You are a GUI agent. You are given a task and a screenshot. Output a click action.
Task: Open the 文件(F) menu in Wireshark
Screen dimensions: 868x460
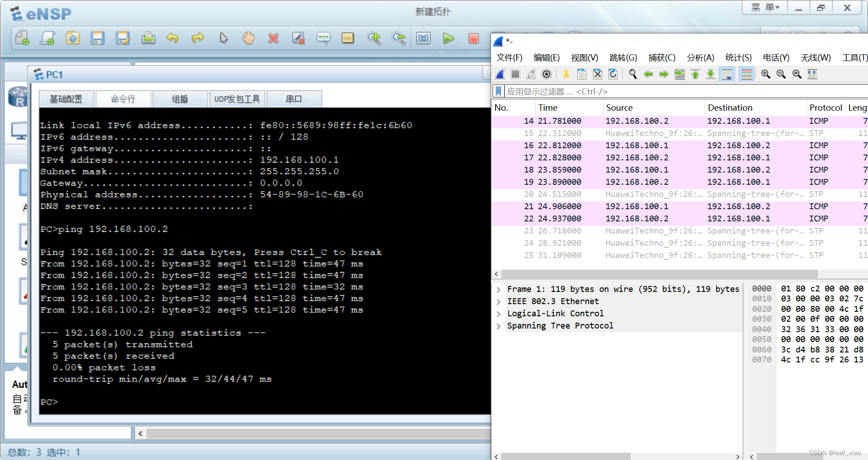click(509, 58)
